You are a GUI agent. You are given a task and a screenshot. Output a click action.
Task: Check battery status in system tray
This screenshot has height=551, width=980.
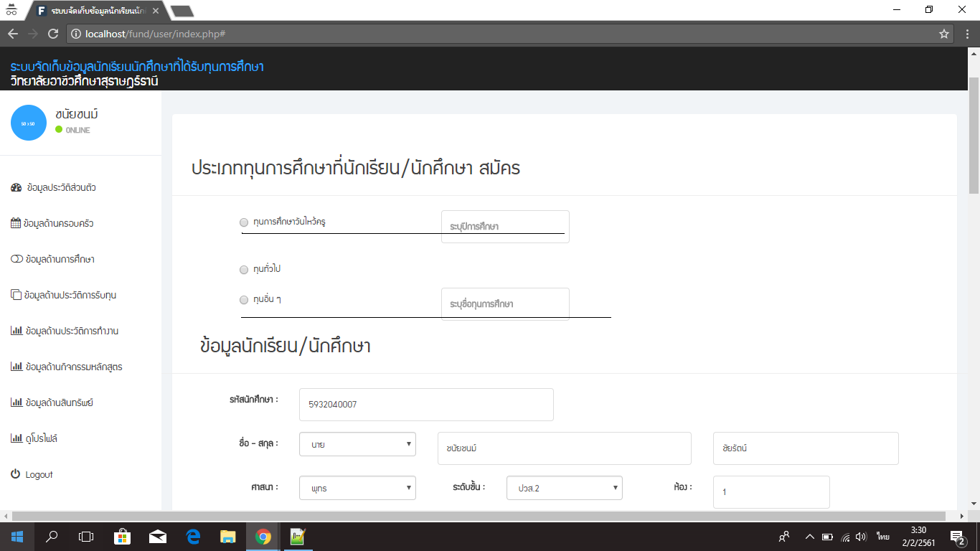click(827, 536)
